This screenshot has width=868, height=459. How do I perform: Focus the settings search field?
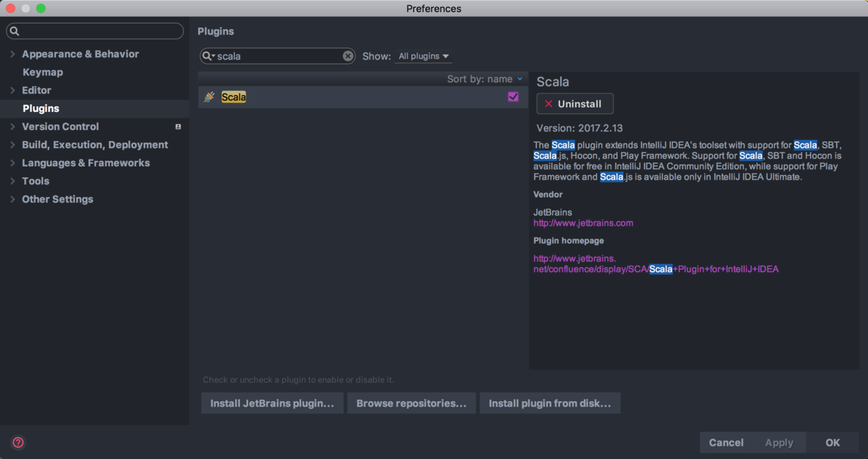point(95,31)
